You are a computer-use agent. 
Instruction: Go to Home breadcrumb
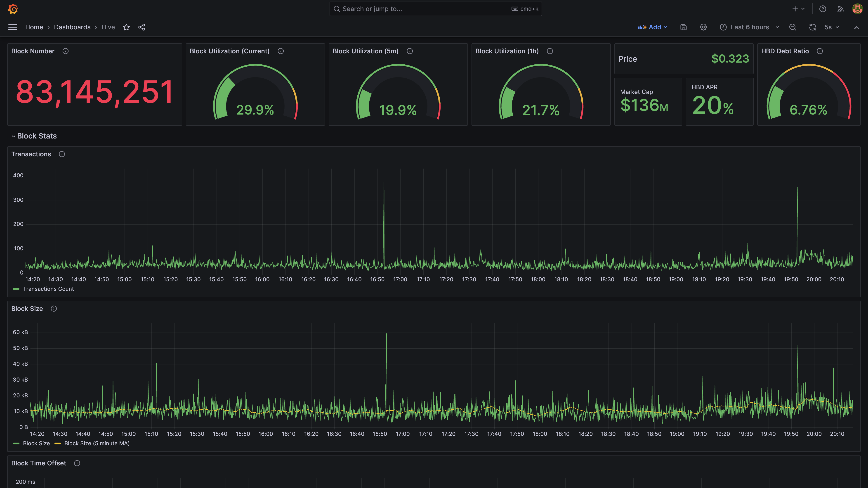pyautogui.click(x=34, y=27)
